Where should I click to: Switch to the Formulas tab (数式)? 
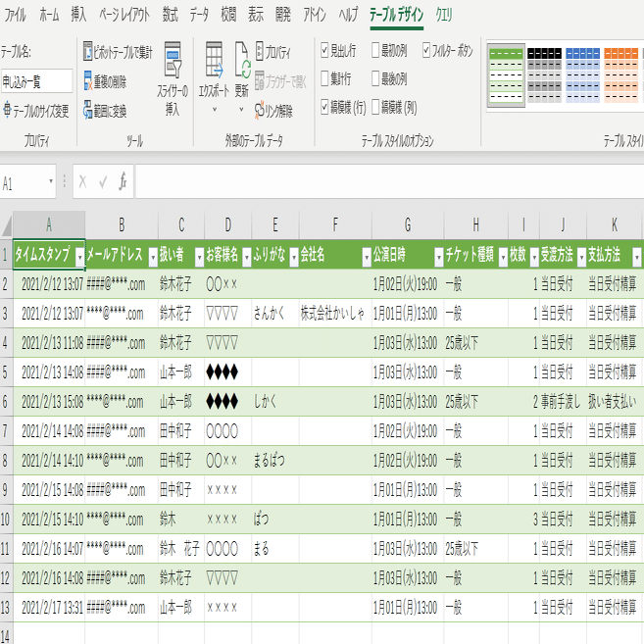pyautogui.click(x=170, y=16)
